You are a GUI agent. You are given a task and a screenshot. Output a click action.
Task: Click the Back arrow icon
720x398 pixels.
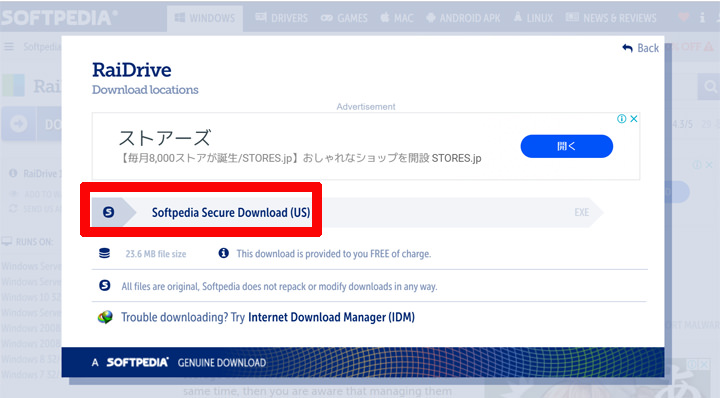click(627, 48)
